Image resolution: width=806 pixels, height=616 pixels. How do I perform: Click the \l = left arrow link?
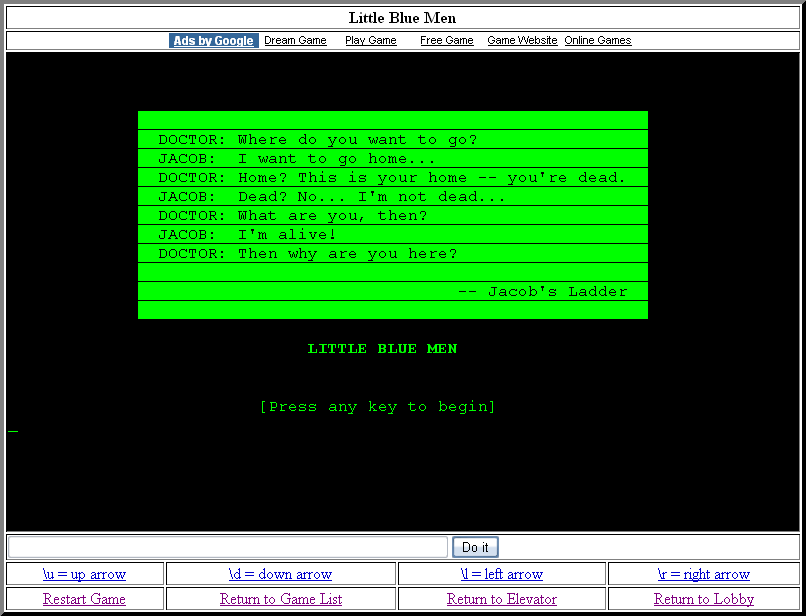pyautogui.click(x=501, y=574)
